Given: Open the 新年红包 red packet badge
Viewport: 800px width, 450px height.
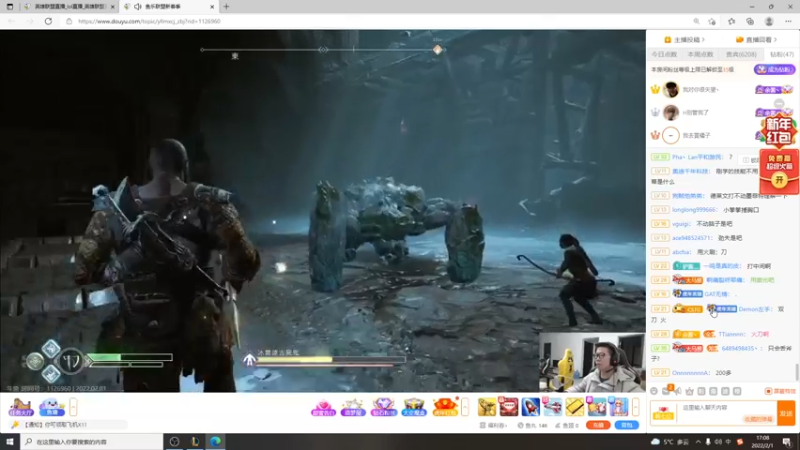Looking at the screenshot, I should 778,131.
